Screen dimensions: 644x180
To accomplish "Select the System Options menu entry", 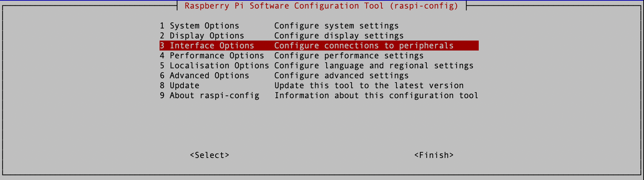I will [319, 26].
